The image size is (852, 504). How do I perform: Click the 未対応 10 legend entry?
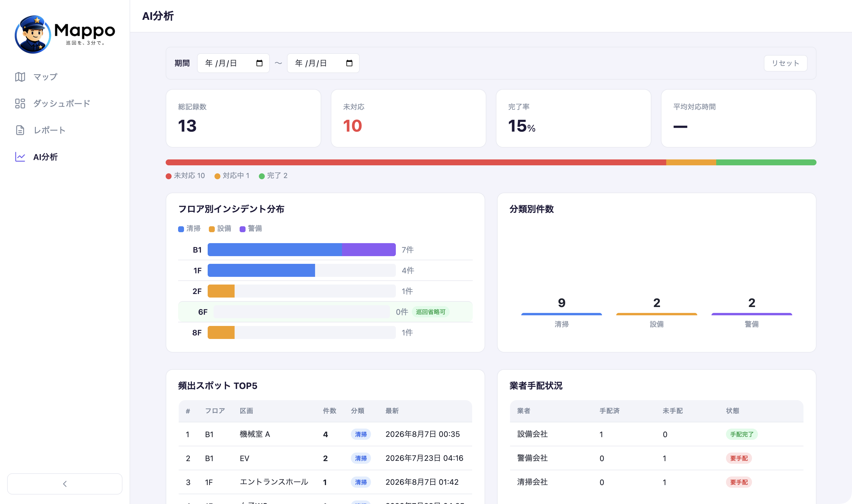[185, 176]
